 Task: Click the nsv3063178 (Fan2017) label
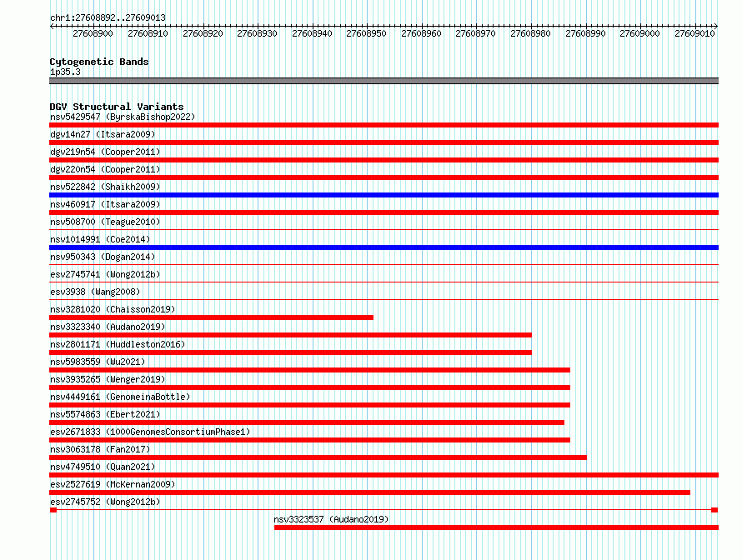click(100, 449)
